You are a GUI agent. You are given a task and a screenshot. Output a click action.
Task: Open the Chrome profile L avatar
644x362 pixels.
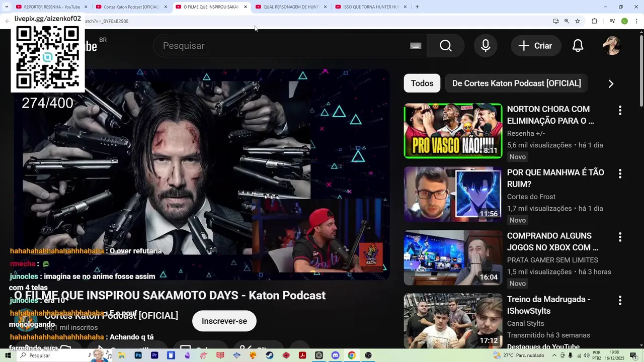point(624,21)
